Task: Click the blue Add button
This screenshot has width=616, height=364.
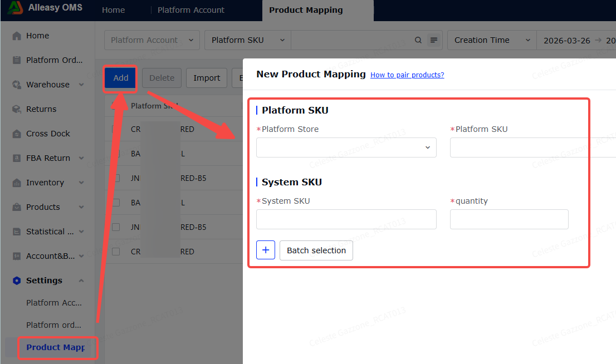Action: coord(121,78)
